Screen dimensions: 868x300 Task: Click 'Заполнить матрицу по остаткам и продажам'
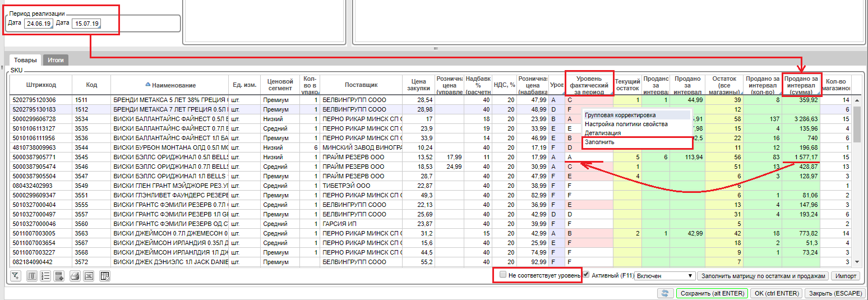pyautogui.click(x=763, y=276)
